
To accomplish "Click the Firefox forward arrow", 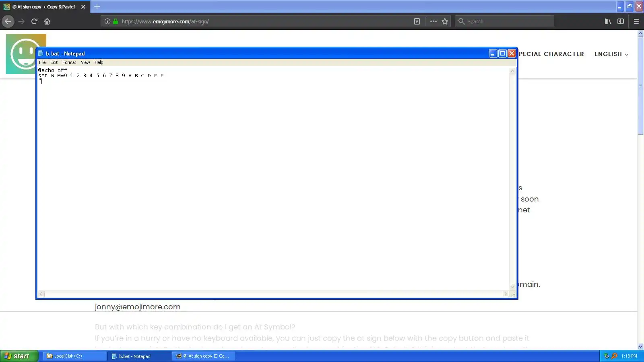I will 21,21.
